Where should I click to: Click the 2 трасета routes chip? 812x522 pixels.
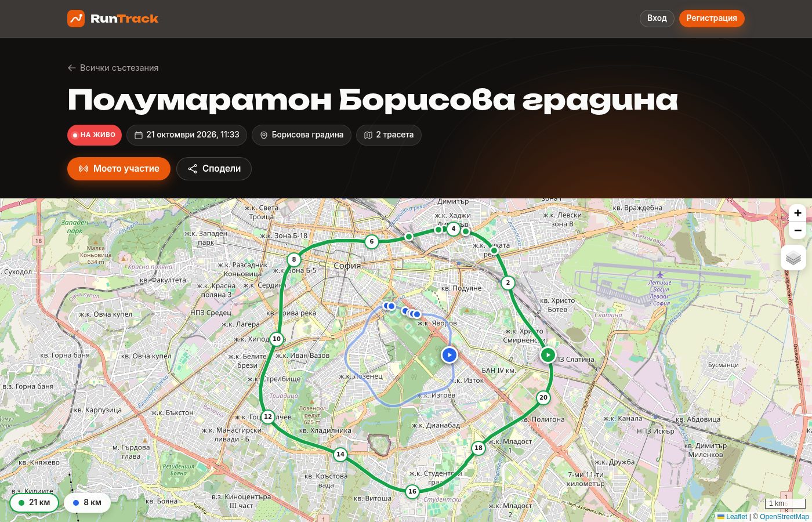(x=389, y=135)
